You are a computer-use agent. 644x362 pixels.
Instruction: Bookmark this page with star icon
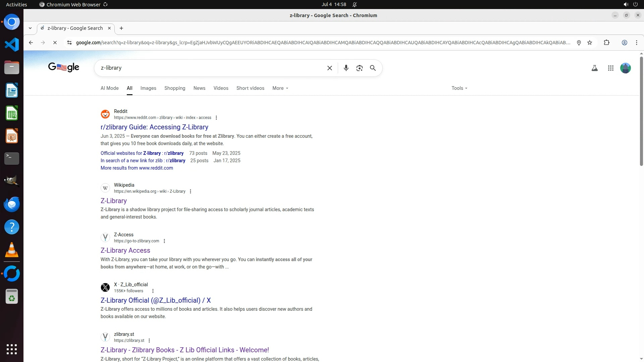coord(590,43)
